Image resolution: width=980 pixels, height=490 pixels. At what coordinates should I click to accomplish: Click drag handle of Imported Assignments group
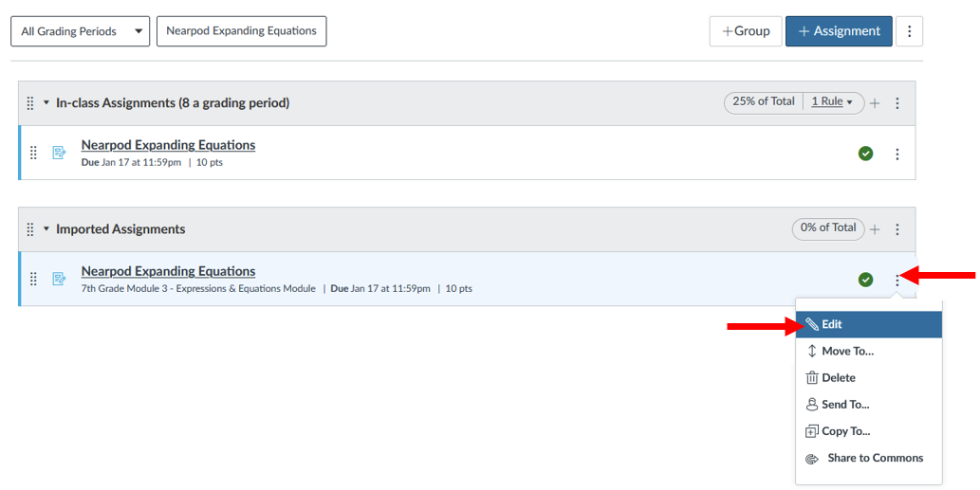tap(30, 229)
